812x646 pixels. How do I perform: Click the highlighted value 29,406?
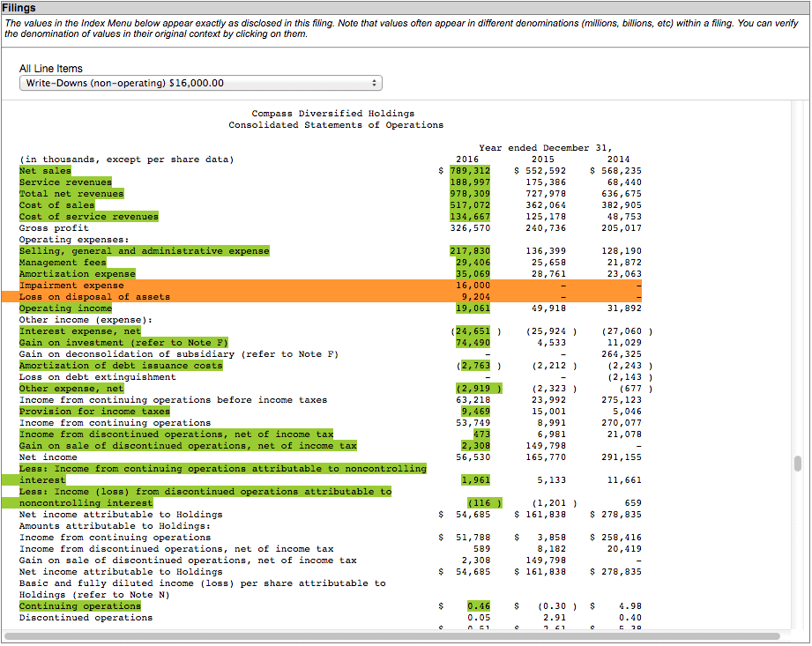coord(473,263)
